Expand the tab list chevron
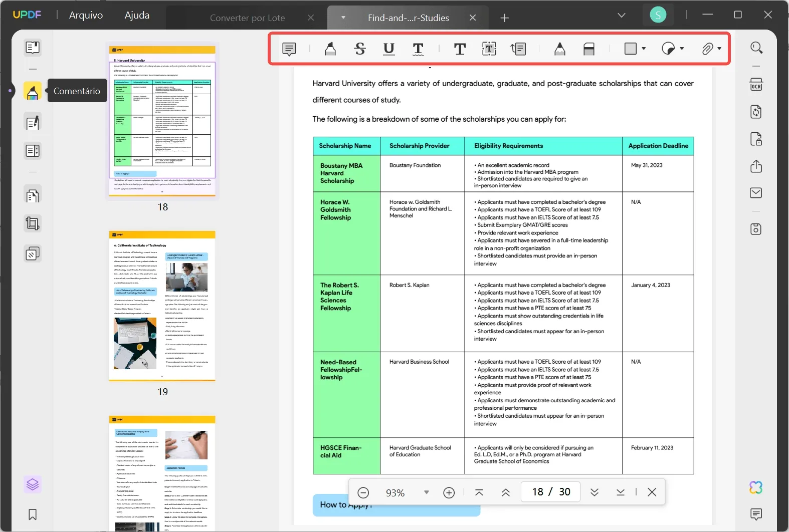This screenshot has width=789, height=532. click(622, 15)
